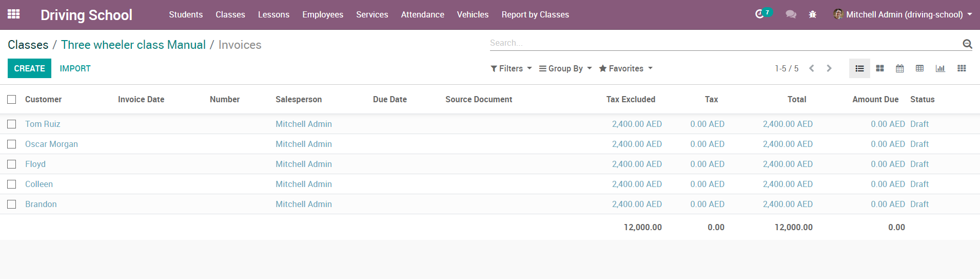Screen dimensions: 980x279
Task: Open the Attendance menu
Action: pyautogui.click(x=422, y=14)
